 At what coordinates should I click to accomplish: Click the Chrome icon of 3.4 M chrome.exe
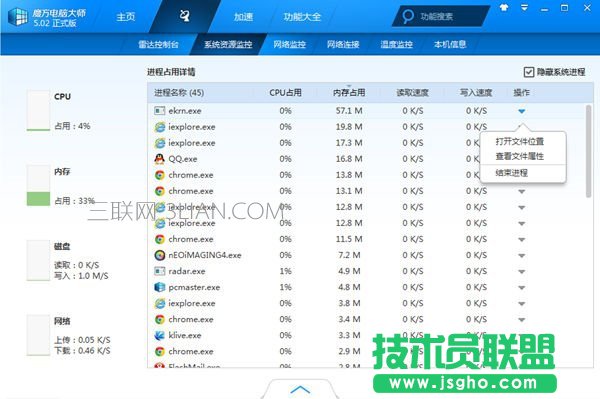160,319
